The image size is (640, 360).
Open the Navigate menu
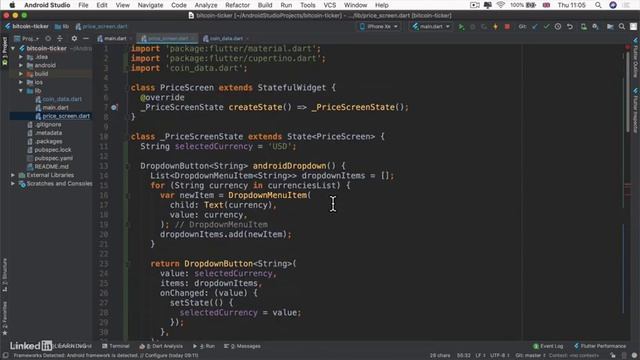[x=150, y=5]
